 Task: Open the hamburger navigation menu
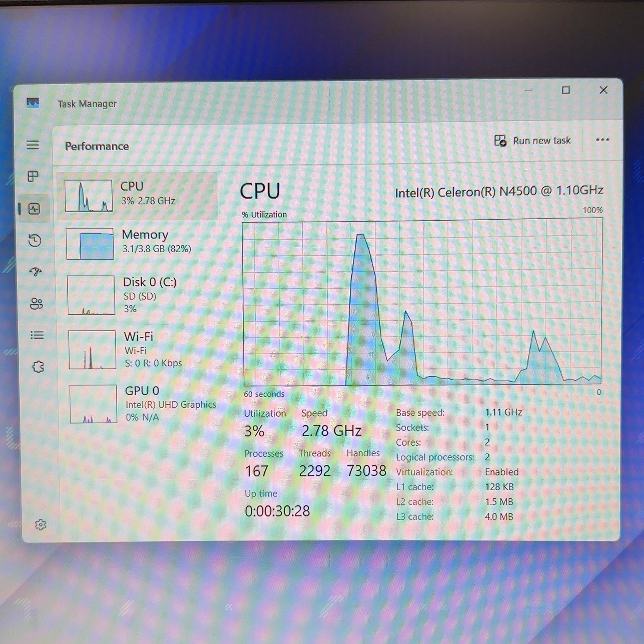click(x=33, y=145)
